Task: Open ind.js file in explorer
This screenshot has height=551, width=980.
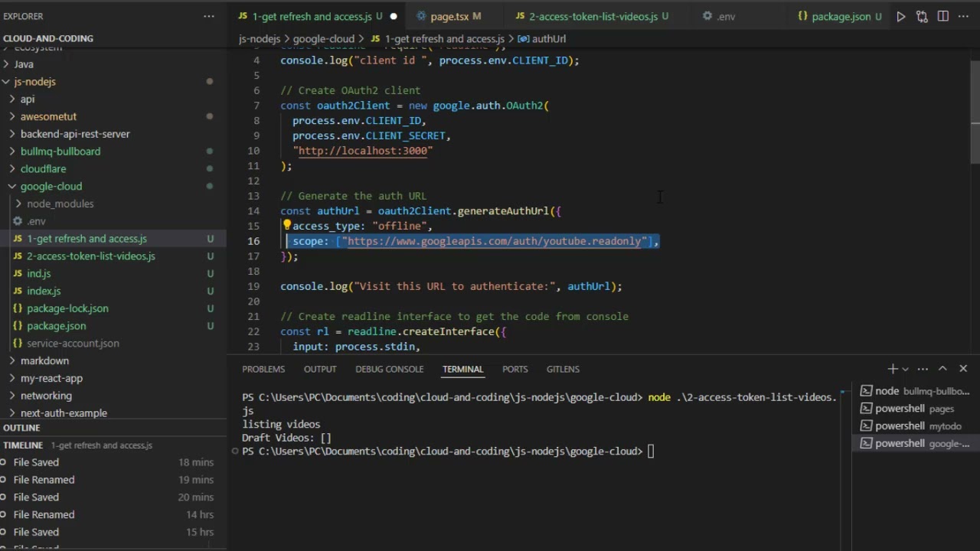Action: 113,273
